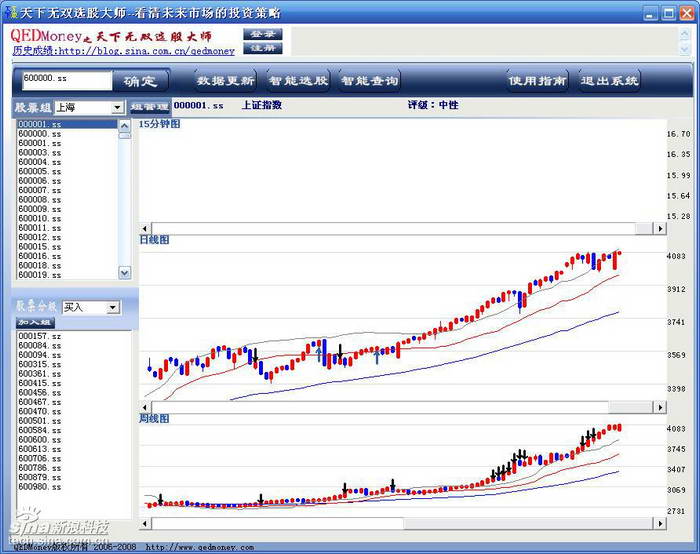Expand the 上海 stock group dropdown
700x554 pixels.
117,108
